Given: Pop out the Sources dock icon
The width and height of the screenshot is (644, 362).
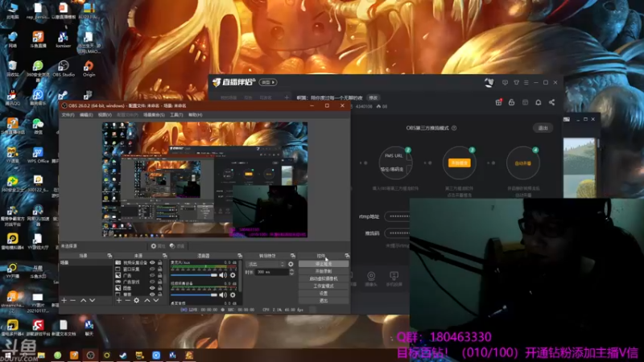Looking at the screenshot, I should click(x=165, y=256).
